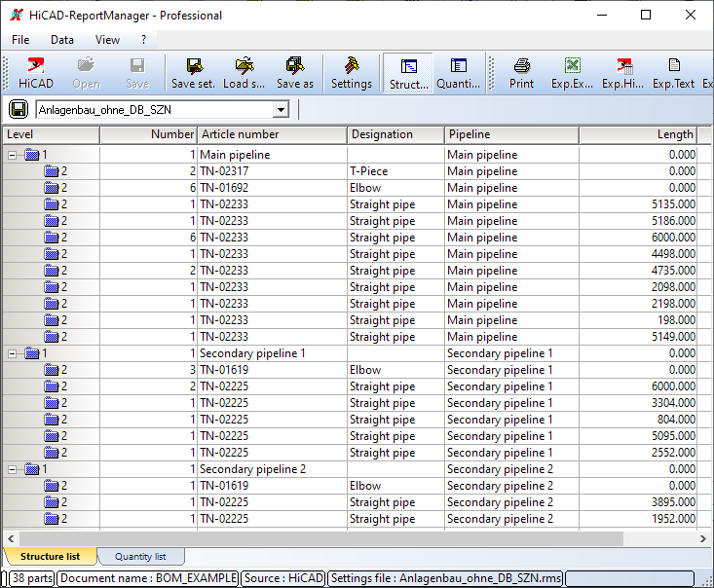Click the floppy disk icon beside settings combo
Image resolution: width=714 pixels, height=588 pixels.
tap(19, 110)
